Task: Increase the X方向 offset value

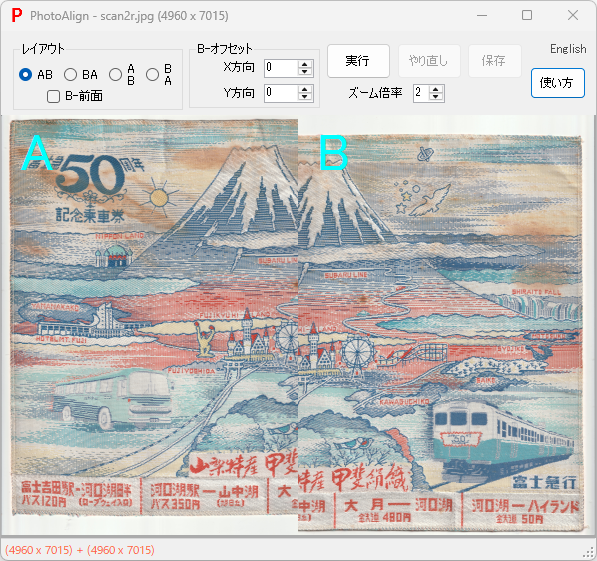Action: 305,64
